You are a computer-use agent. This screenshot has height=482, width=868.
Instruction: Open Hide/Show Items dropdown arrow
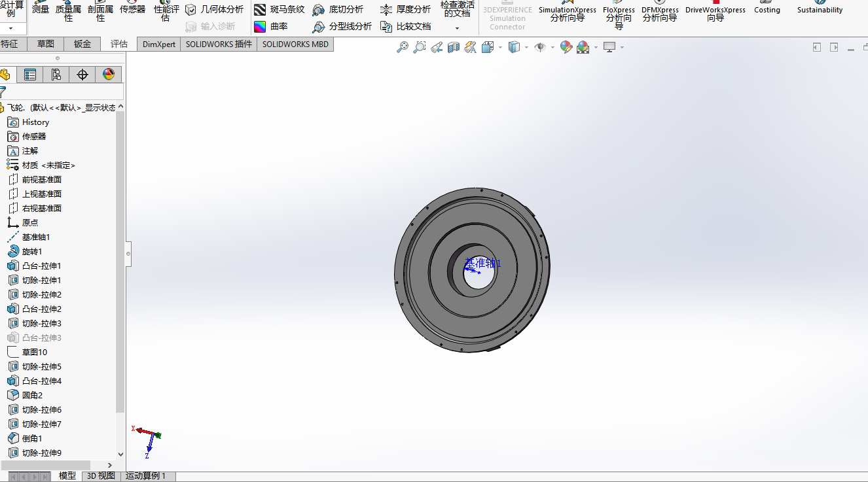(553, 47)
